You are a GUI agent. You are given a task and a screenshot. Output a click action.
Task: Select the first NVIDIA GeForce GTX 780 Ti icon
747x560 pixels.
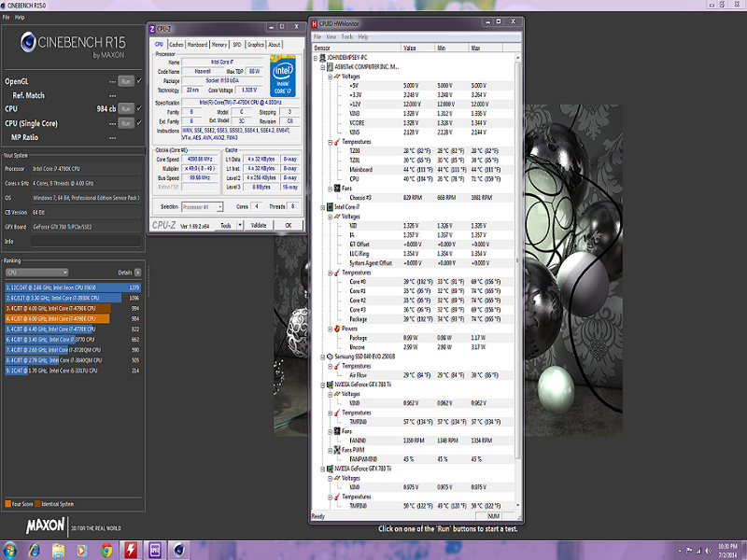pos(330,385)
